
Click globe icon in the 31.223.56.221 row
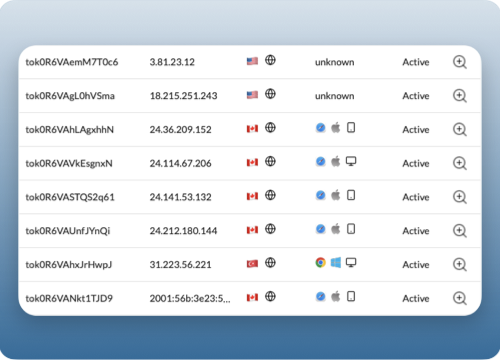tap(270, 263)
